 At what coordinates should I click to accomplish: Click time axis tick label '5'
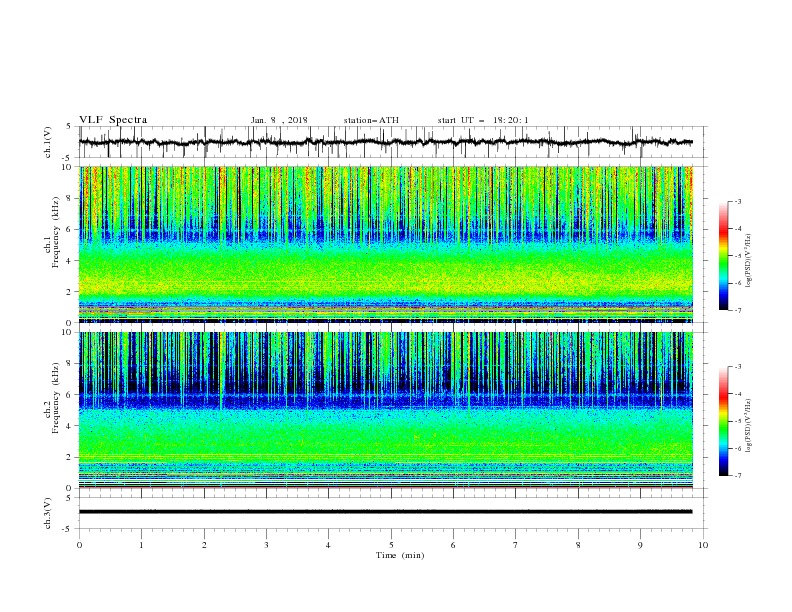pos(391,545)
